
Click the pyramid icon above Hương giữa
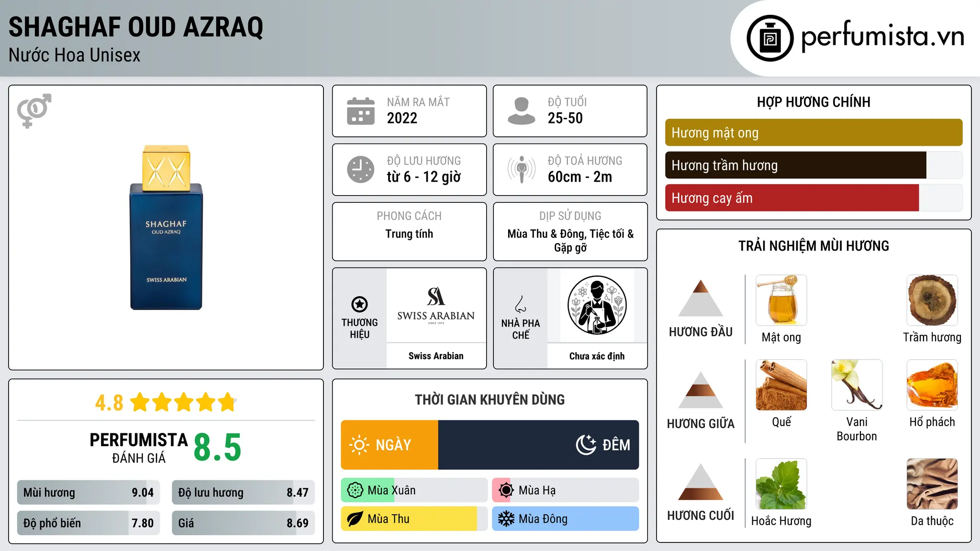(701, 390)
